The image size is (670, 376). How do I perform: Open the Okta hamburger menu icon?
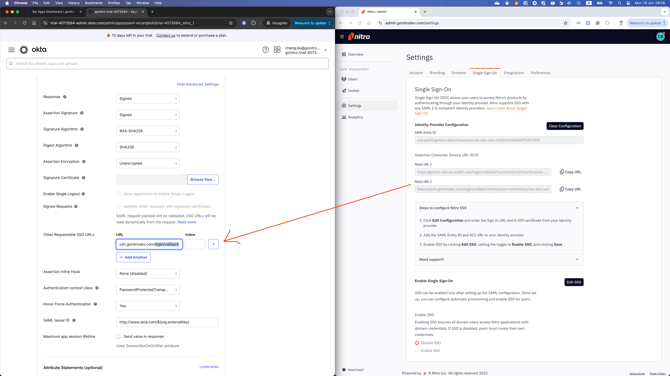[12, 50]
